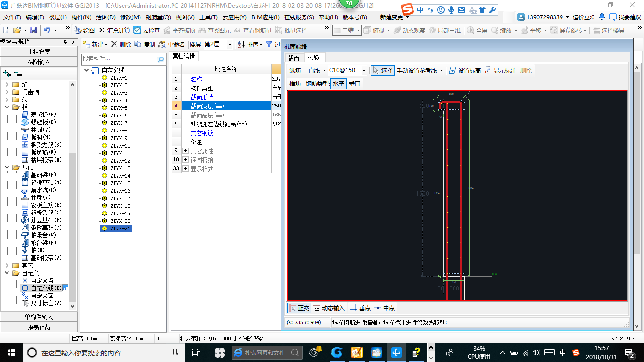Viewport: 644px width, 362px height.
Task: Click 复制 to copy the component
Action: (144, 44)
